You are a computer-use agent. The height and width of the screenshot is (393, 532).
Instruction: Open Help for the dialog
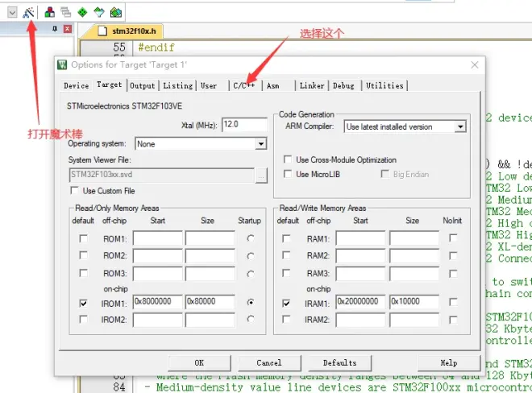coord(448,363)
